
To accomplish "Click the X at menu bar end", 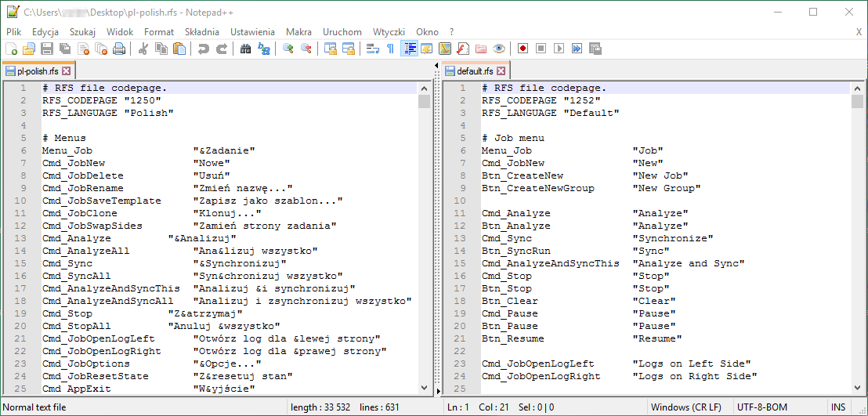I will point(859,32).
